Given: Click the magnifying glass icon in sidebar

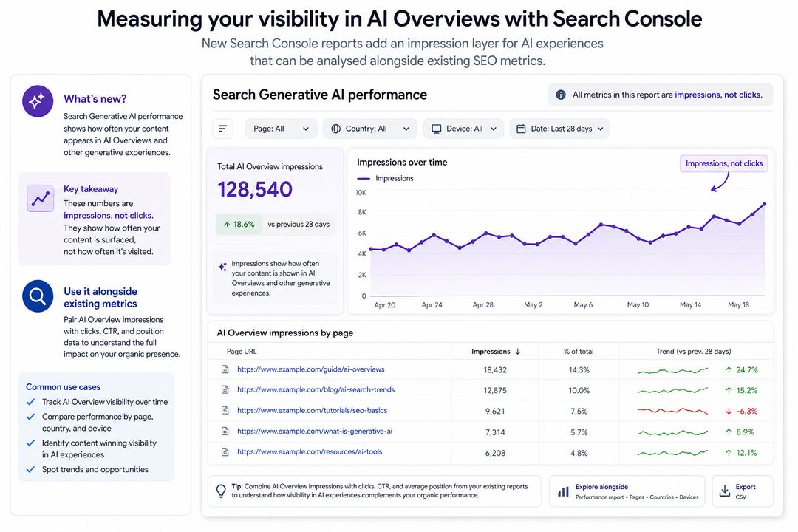Looking at the screenshot, I should point(38,296).
